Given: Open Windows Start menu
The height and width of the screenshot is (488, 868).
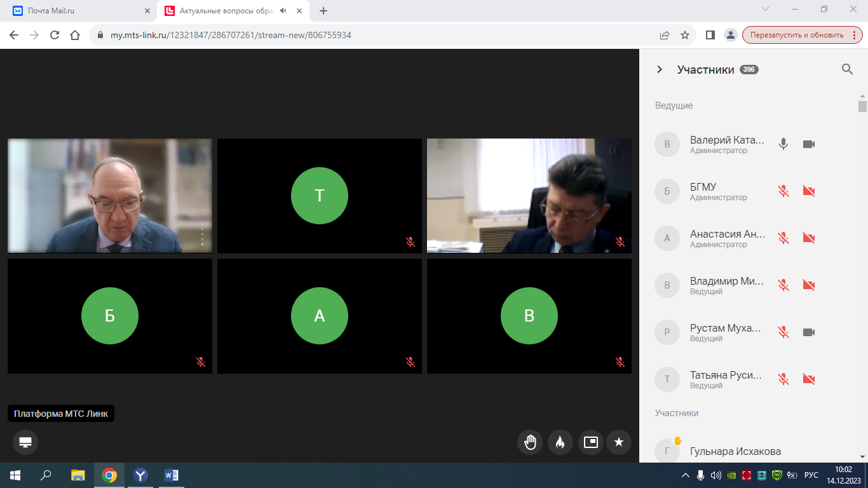Looking at the screenshot, I should [x=15, y=475].
